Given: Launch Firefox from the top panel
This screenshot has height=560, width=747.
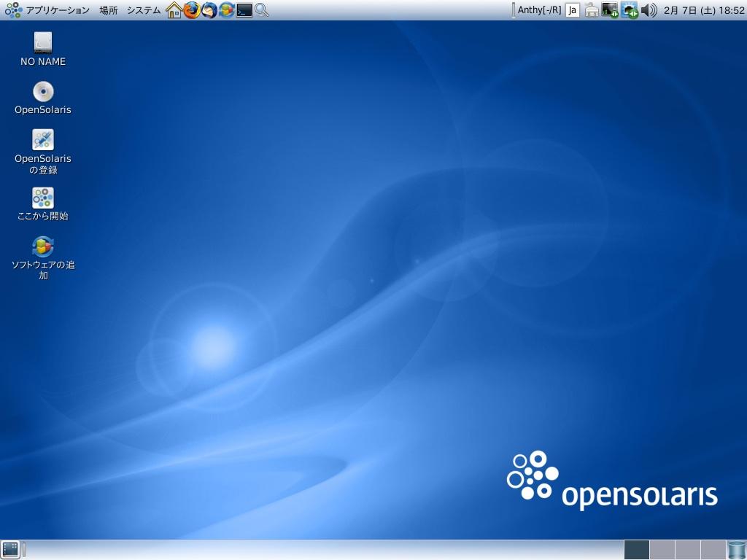Looking at the screenshot, I should point(192,10).
